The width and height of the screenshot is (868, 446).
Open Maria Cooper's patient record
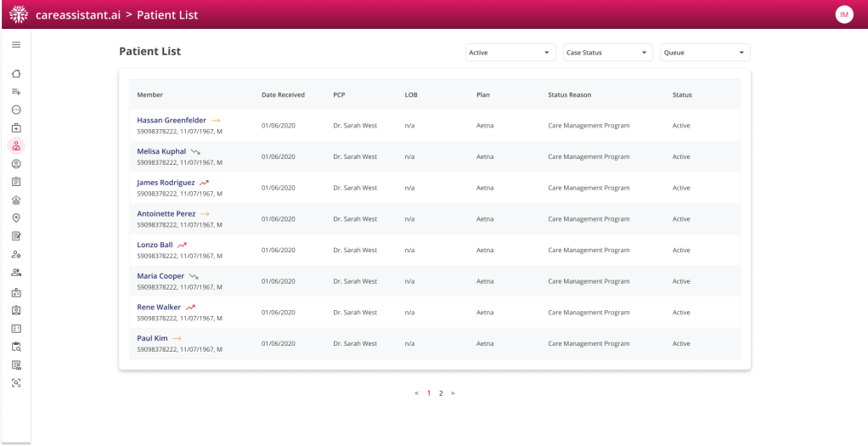click(161, 276)
